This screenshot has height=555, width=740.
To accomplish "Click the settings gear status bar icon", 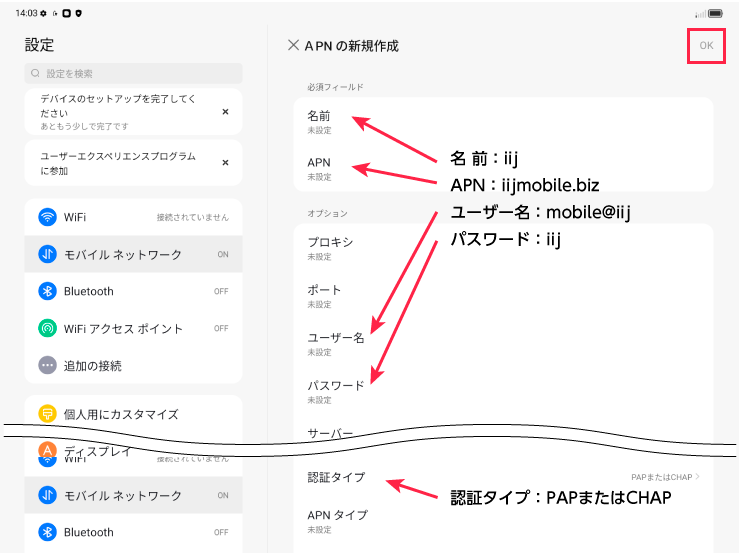I will pos(43,13).
